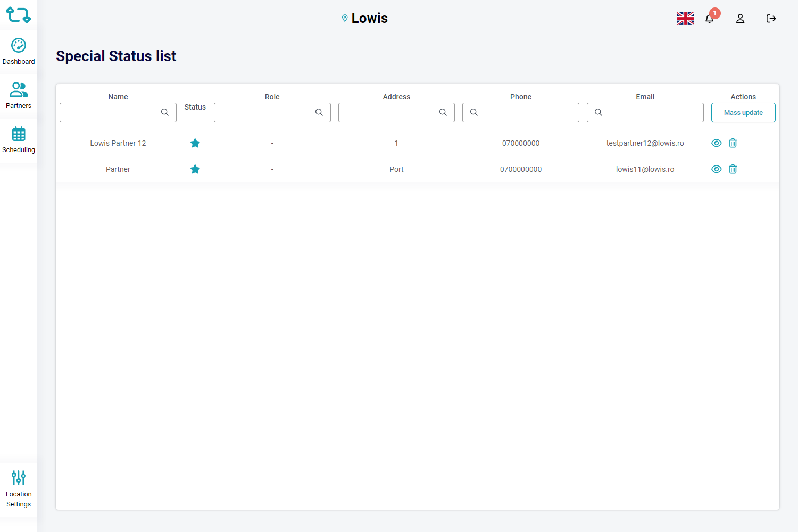View details of Lowis Partner 12
This screenshot has width=798, height=532.
tap(717, 143)
